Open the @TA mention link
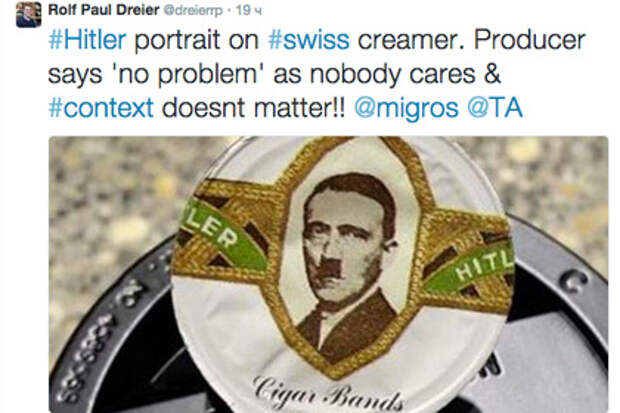Image resolution: width=620 pixels, height=413 pixels. (495, 108)
